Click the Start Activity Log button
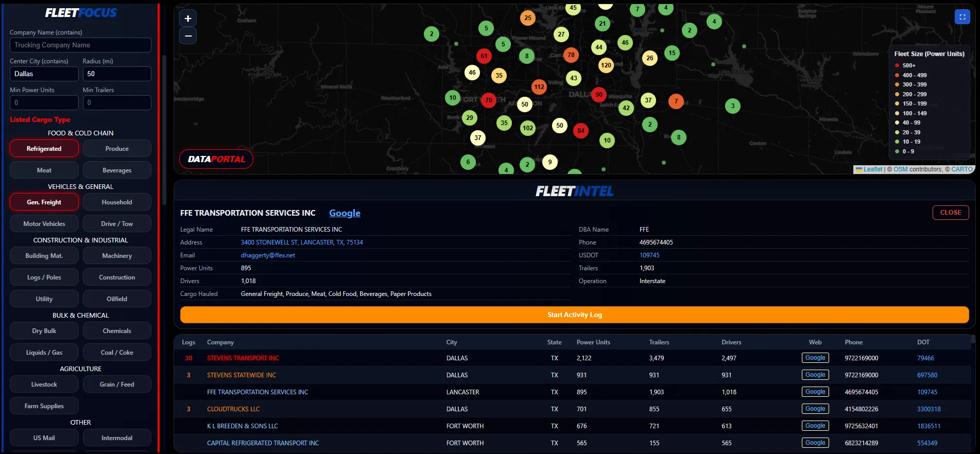This screenshot has height=454, width=980. pos(574,315)
